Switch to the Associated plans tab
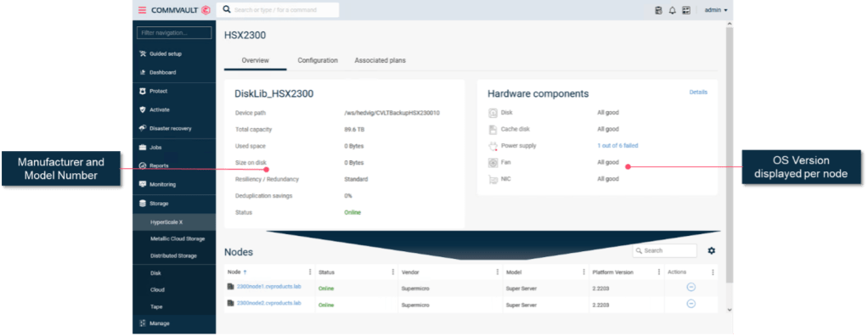 380,60
